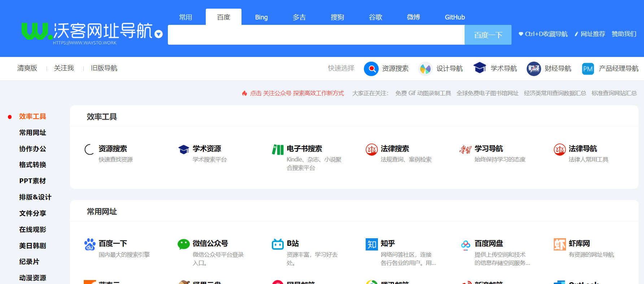This screenshot has width=644, height=284.
Task: Open 经济类常用查询数据汇总 link
Action: [555, 93]
